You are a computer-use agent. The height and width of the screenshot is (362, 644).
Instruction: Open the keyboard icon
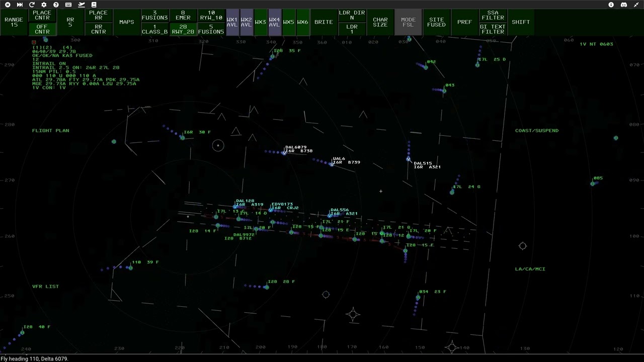[x=68, y=5]
